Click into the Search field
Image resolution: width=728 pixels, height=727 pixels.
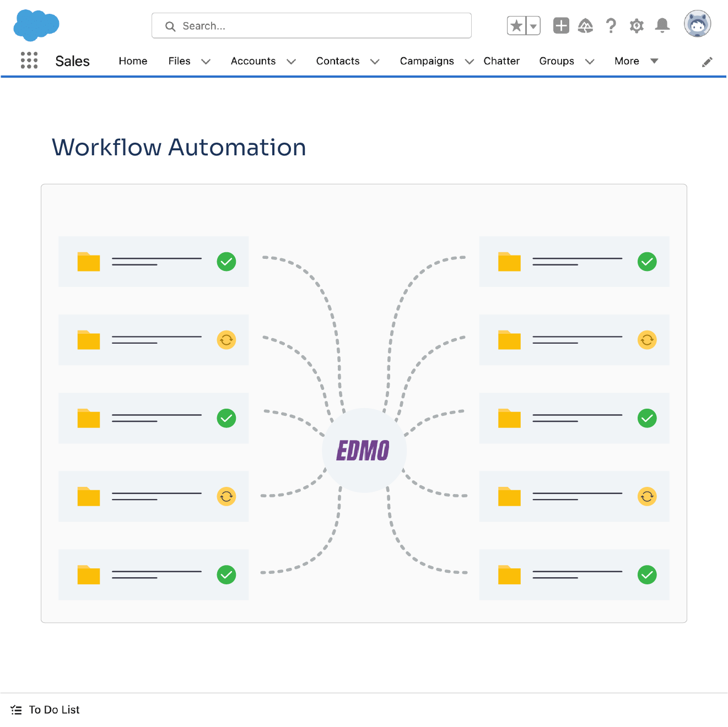point(311,26)
